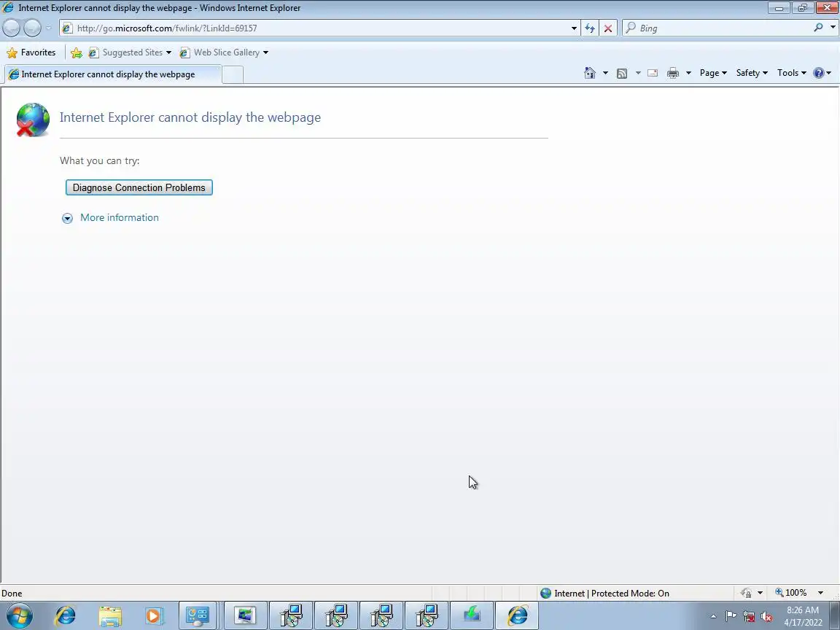Click the muted volume tray icon

766,616
